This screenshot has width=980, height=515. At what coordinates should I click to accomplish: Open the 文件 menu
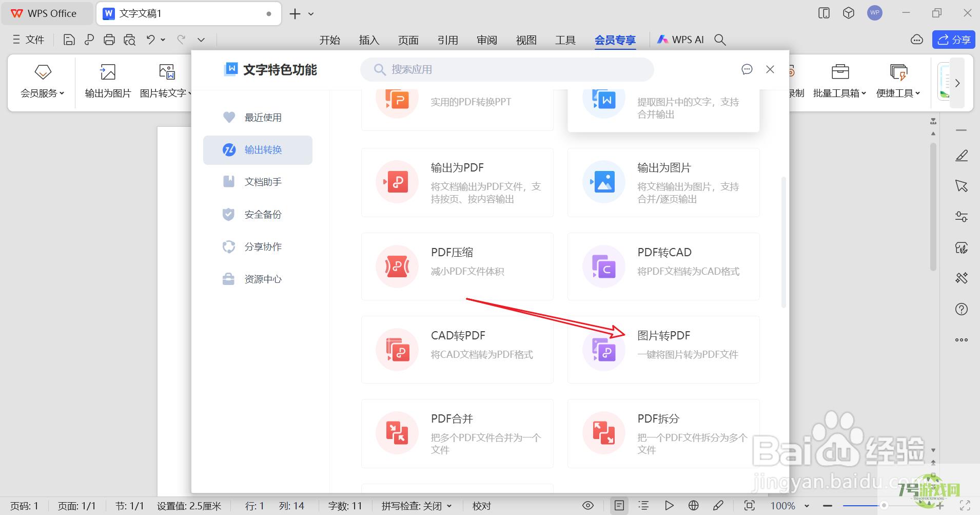click(29, 40)
